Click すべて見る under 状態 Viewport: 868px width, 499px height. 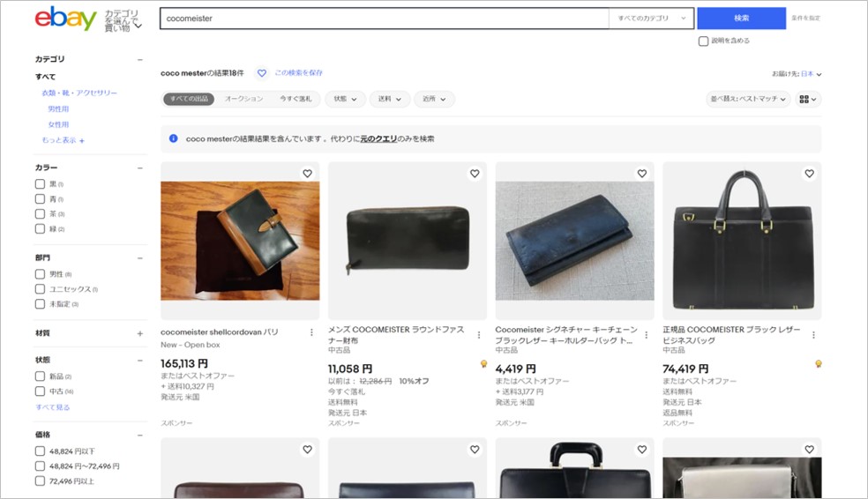(53, 407)
